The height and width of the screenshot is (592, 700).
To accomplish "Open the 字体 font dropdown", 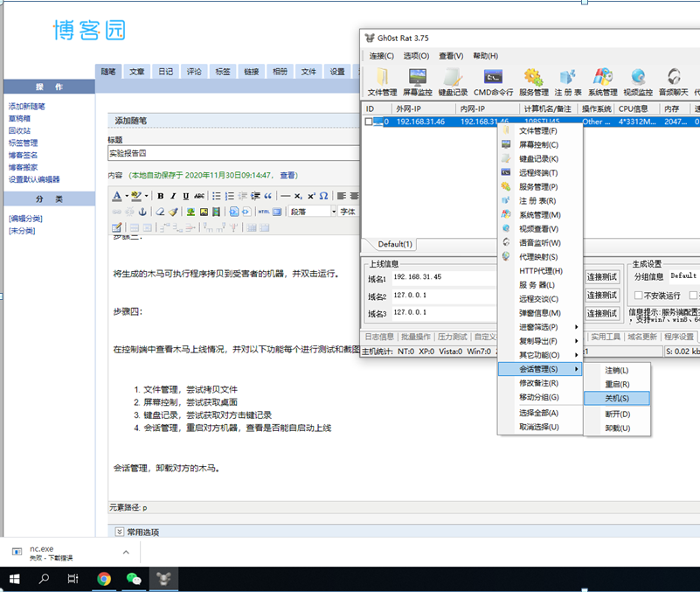I will pyautogui.click(x=349, y=212).
